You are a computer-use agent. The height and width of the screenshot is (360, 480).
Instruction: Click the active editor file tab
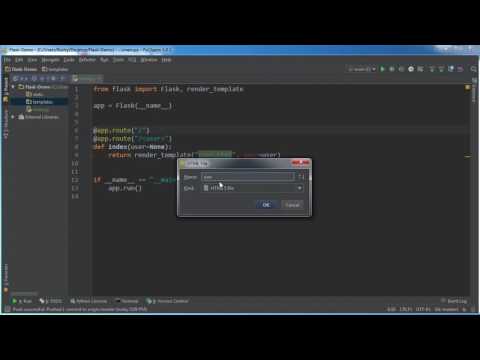click(87, 78)
